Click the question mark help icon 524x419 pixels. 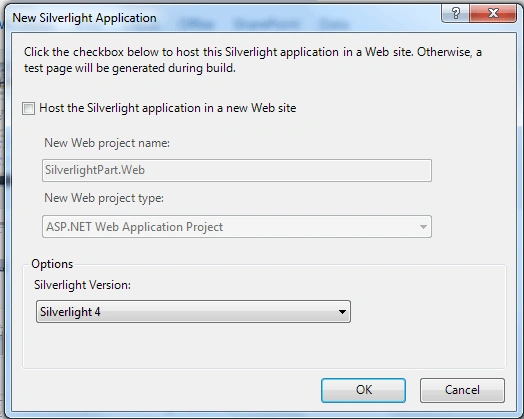(455, 13)
